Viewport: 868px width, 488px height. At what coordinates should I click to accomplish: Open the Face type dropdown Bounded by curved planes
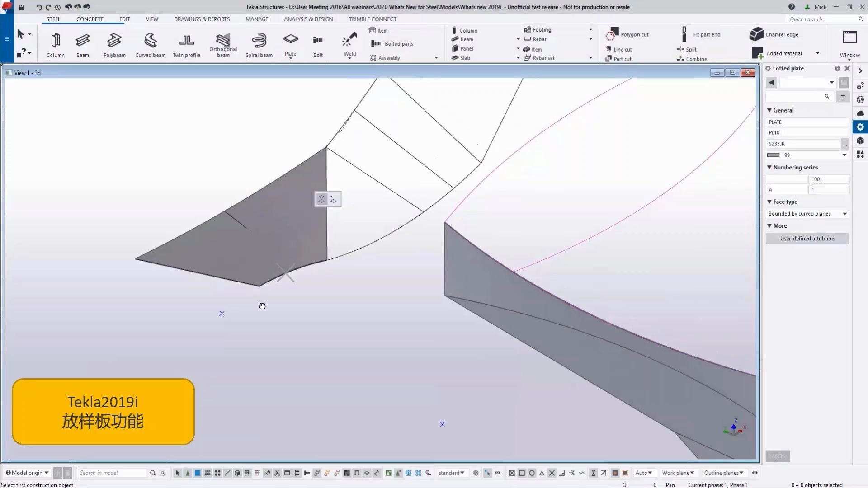coord(807,214)
